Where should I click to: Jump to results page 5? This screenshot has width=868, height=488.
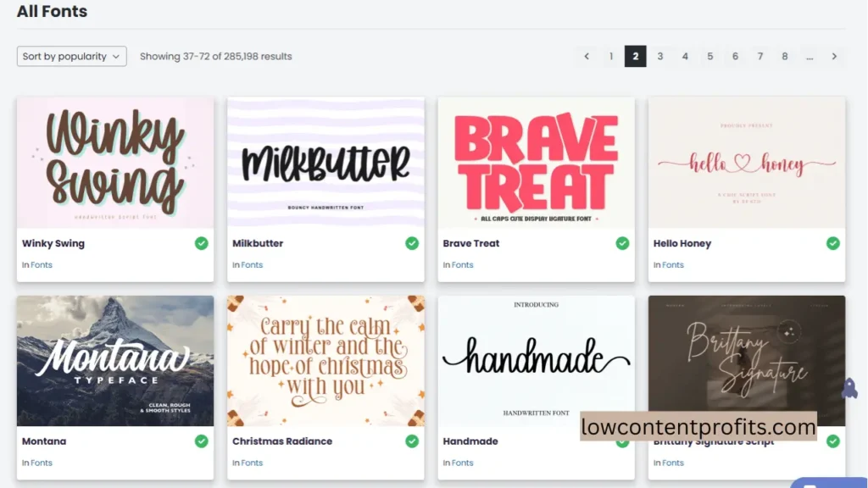click(x=709, y=57)
